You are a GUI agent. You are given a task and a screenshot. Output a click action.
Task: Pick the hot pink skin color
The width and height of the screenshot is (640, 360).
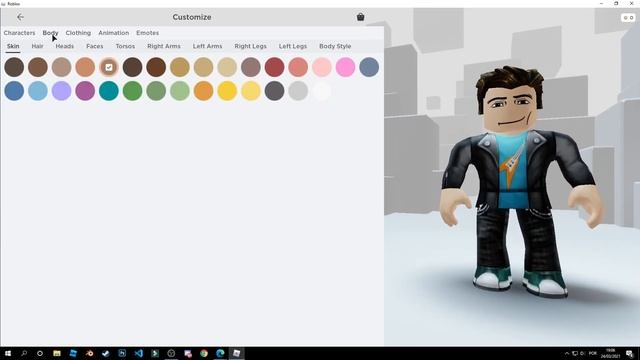[x=345, y=67]
